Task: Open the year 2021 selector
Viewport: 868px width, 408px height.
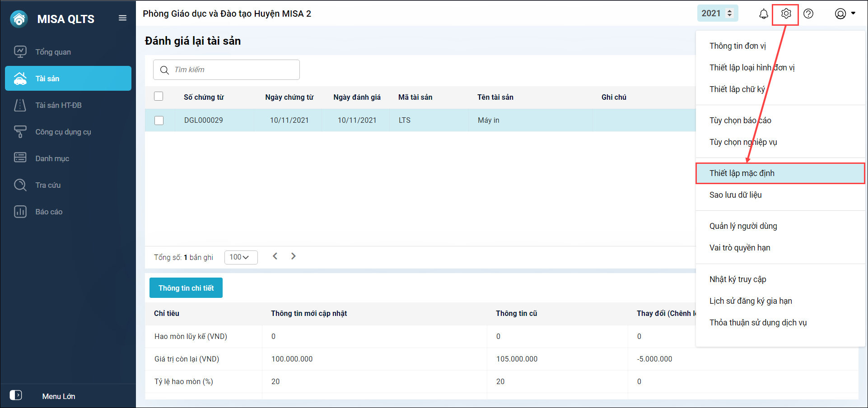Action: [x=717, y=14]
